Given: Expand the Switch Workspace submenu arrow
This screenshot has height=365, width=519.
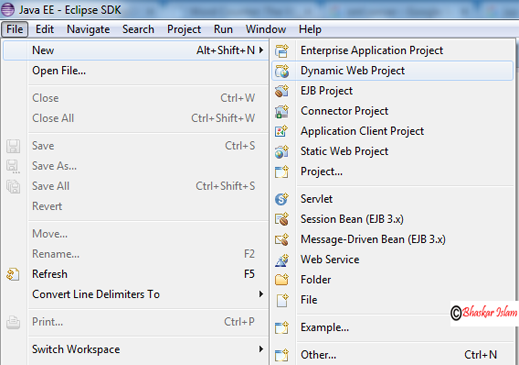Looking at the screenshot, I should pos(261,349).
